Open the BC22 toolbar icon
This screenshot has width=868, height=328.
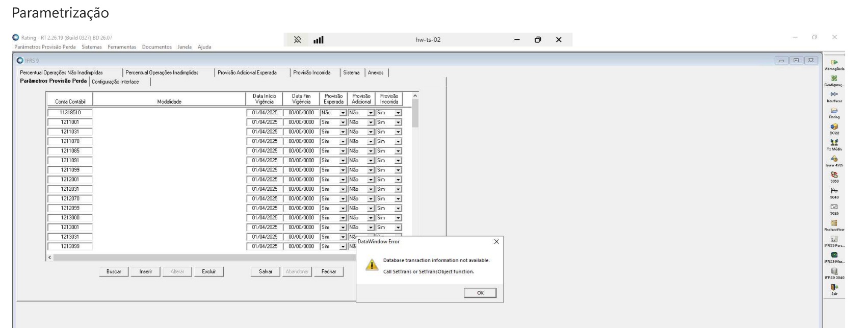(834, 127)
